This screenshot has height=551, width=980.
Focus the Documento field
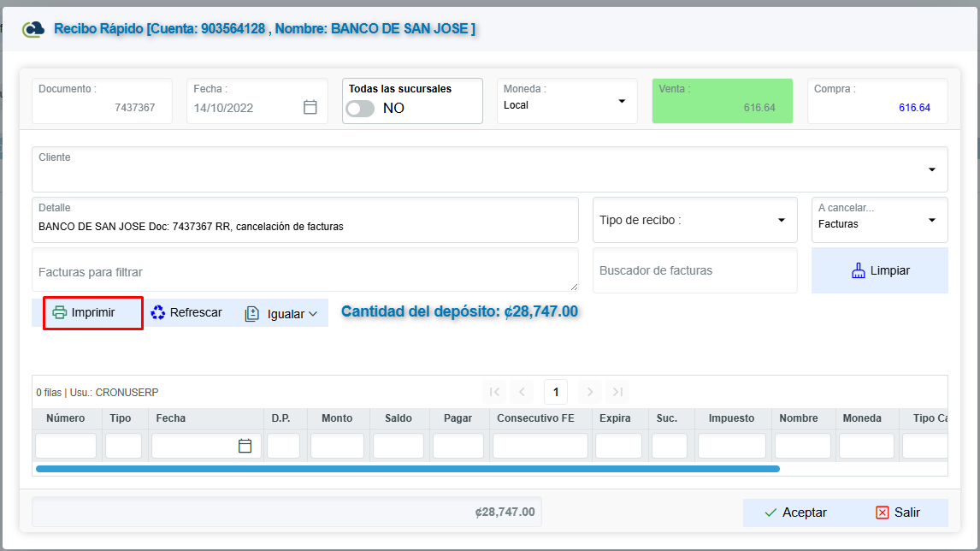[102, 101]
